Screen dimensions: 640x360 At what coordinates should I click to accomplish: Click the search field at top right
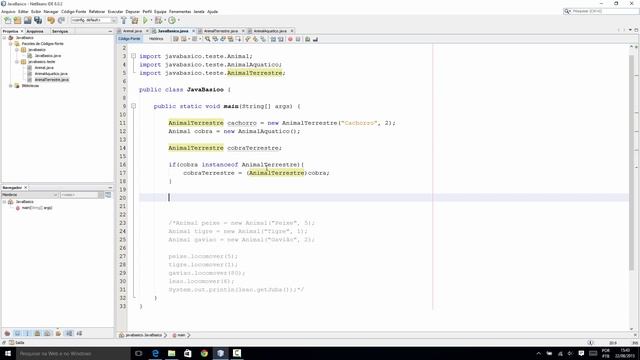click(x=601, y=11)
